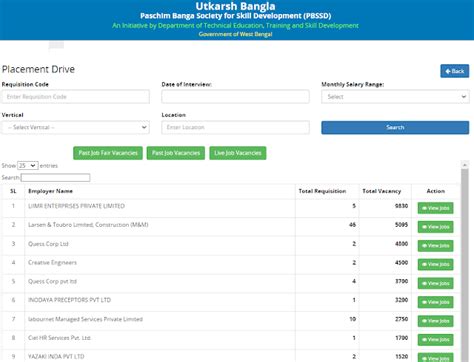Click the vertical scrollbar track of the table
This screenshot has width=474, height=362.
point(465,265)
